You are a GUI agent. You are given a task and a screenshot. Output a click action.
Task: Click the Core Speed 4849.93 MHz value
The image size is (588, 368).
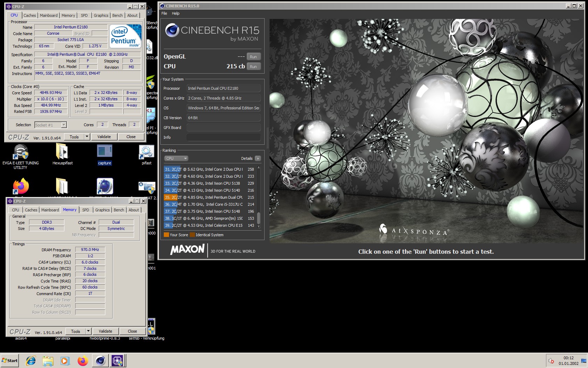pos(51,93)
